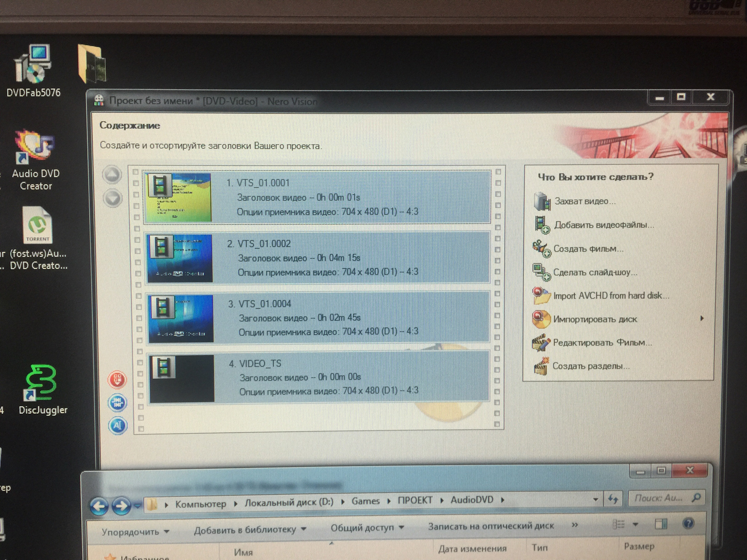
Task: Click the Редактировать Фильм clapperboard icon
Action: 541,343
